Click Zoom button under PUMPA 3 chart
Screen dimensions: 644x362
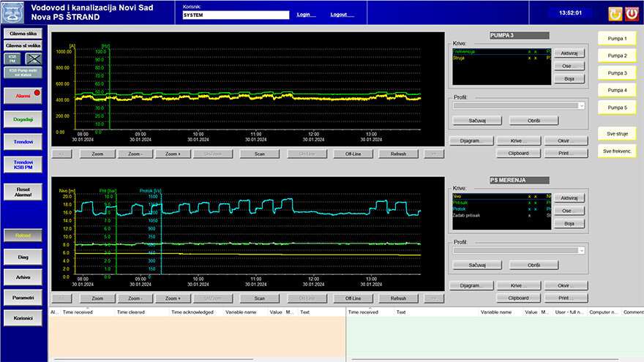coord(97,154)
